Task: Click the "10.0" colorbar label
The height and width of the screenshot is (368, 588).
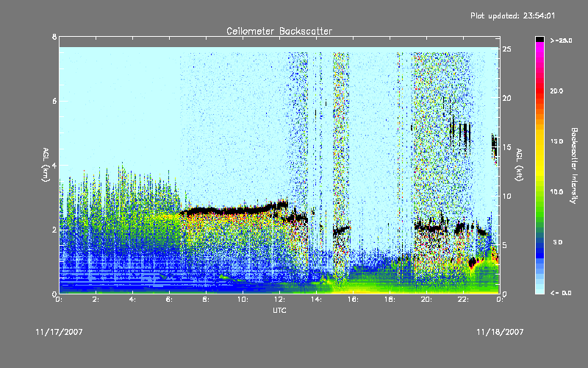Action: [x=556, y=192]
